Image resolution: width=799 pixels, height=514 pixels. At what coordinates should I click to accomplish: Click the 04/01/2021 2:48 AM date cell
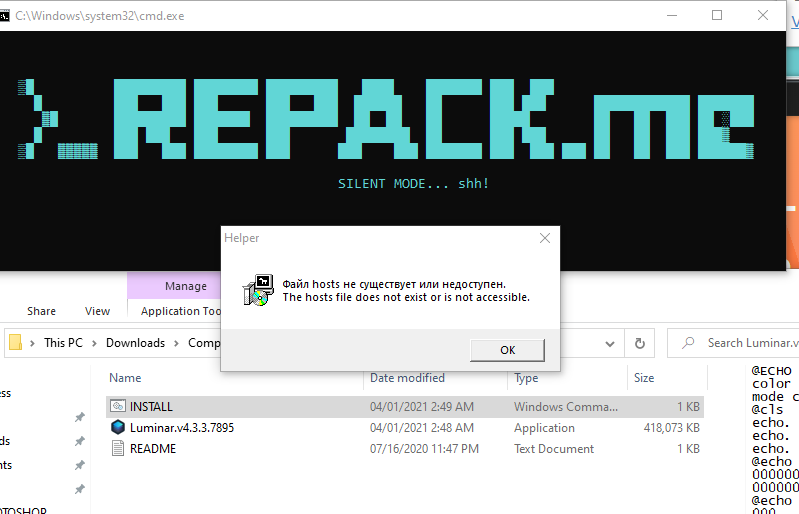[x=422, y=427]
